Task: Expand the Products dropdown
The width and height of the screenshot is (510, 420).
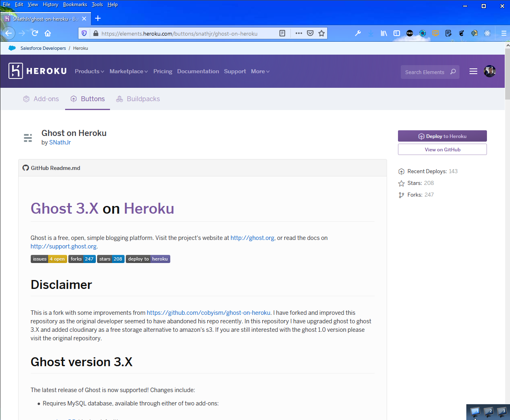Action: (89, 71)
